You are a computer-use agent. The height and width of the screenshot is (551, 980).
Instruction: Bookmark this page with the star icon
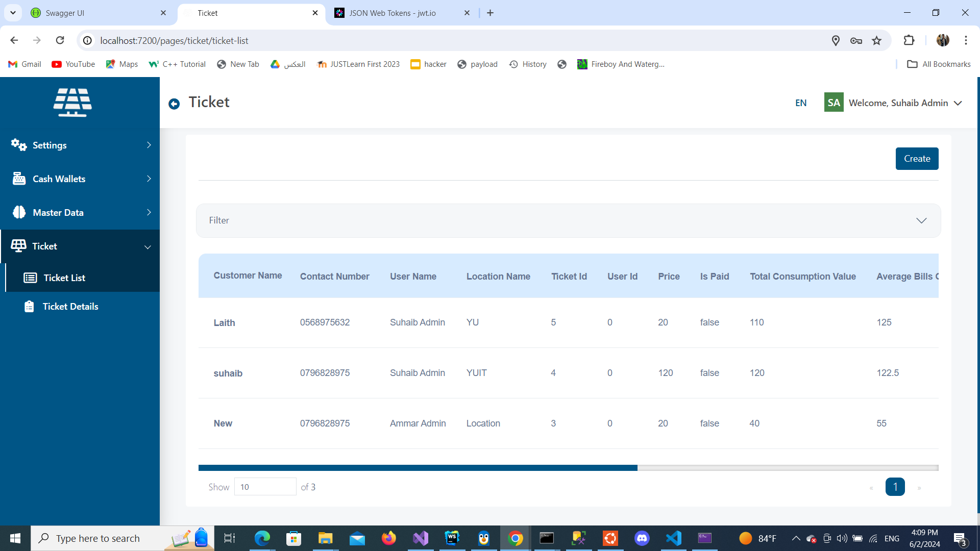[x=876, y=40]
